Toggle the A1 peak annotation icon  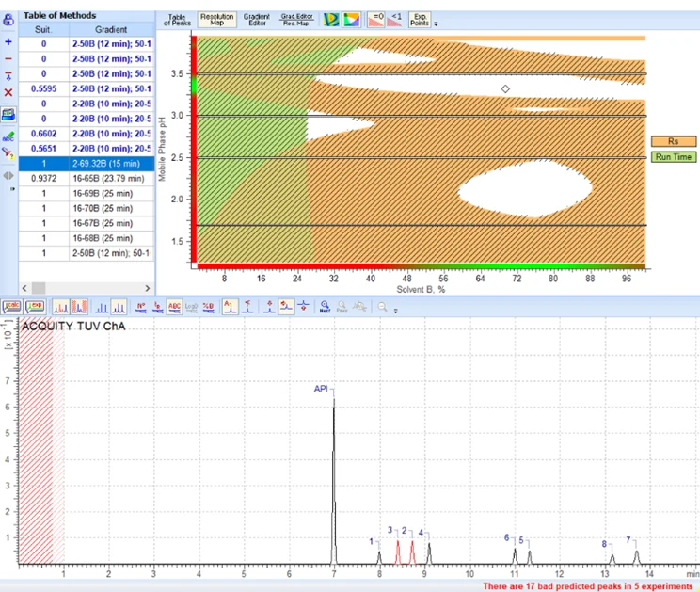231,307
